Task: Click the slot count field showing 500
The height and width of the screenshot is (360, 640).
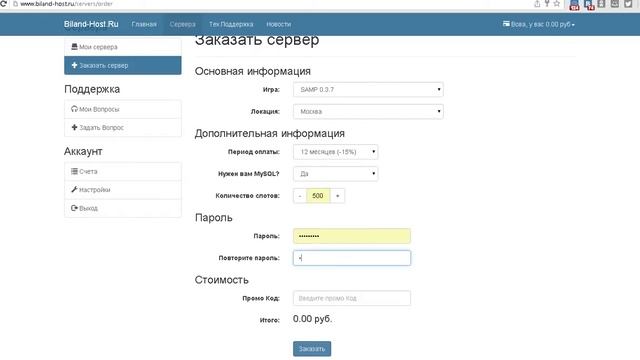Action: (x=318, y=196)
